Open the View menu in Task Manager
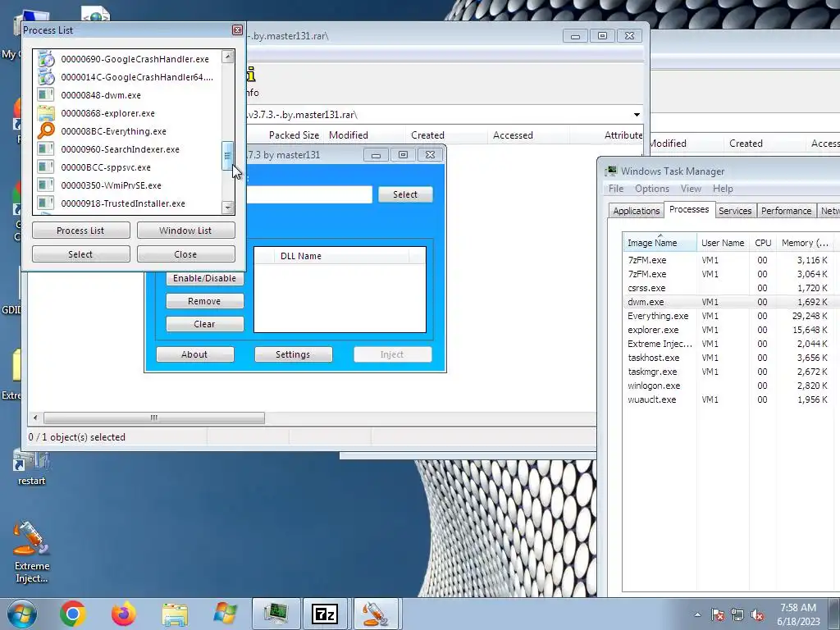This screenshot has width=840, height=630. pos(691,189)
